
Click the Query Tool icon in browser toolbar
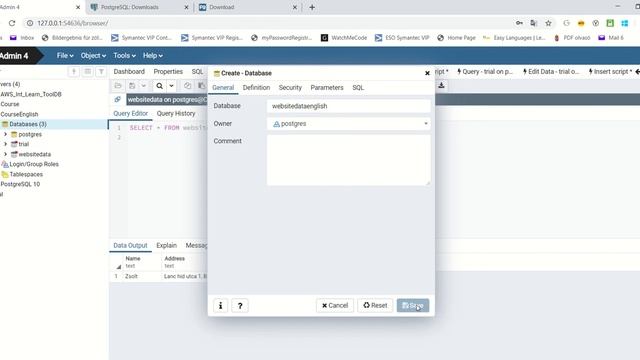click(x=74, y=72)
